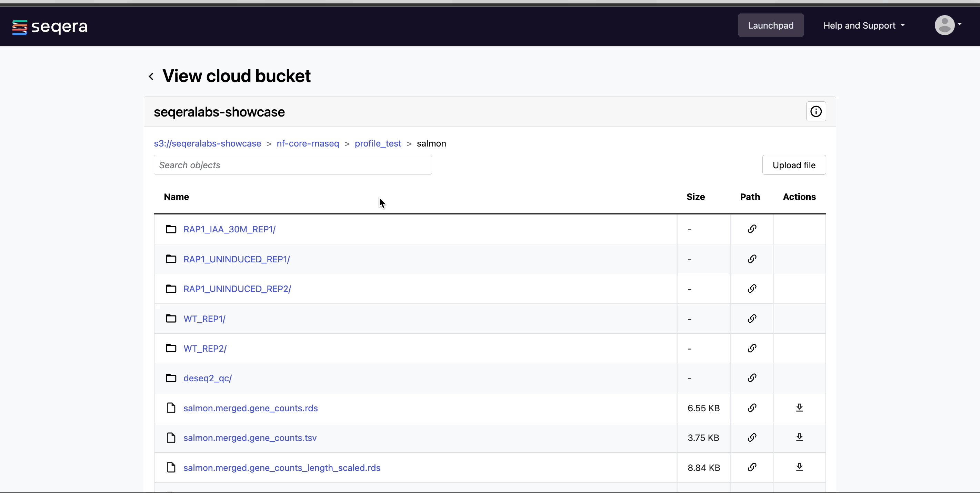Copy link for deseq2_qc folder
The image size is (980, 493).
point(751,378)
